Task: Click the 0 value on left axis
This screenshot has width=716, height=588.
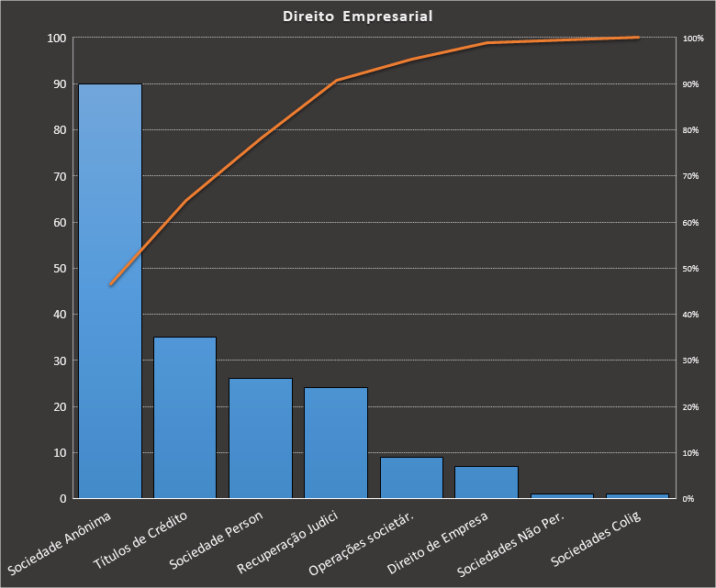Action: [x=62, y=498]
